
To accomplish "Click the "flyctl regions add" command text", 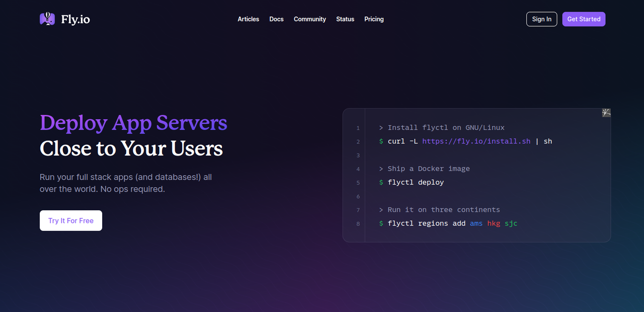I will tap(427, 223).
